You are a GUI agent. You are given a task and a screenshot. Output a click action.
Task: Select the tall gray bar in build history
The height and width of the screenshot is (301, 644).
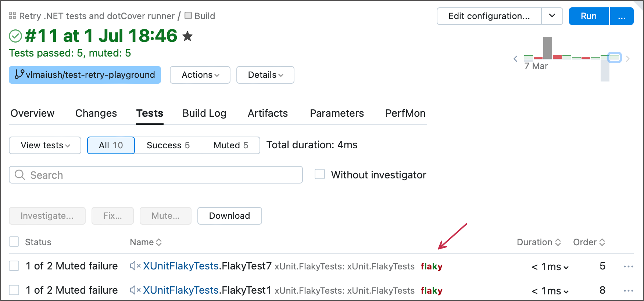click(x=548, y=47)
